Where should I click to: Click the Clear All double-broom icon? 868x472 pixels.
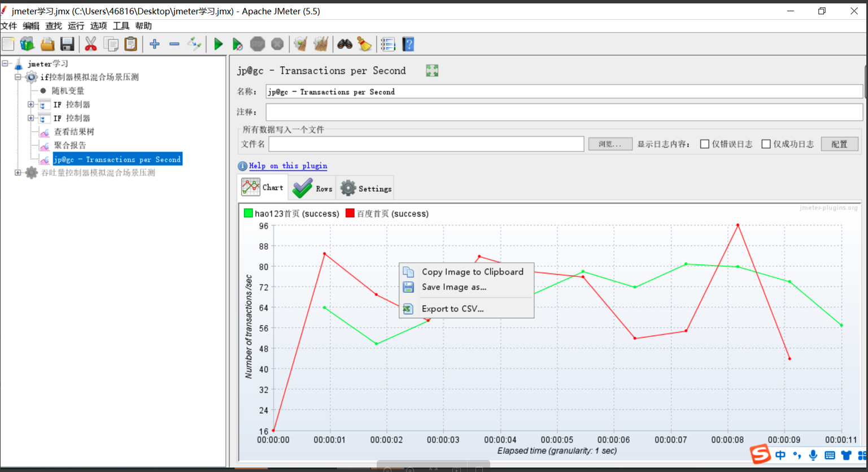coord(321,44)
